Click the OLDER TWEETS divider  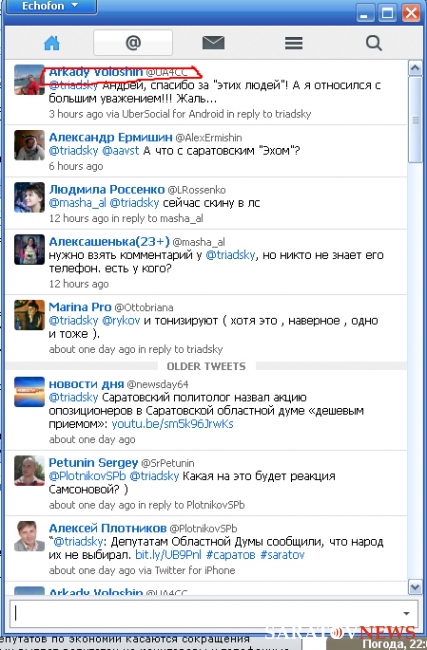point(206,366)
